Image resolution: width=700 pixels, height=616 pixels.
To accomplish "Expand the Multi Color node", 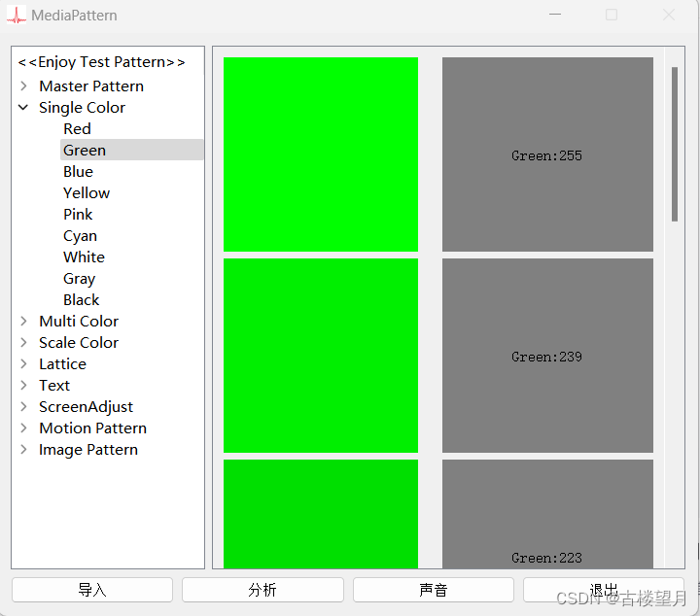I will point(24,322).
